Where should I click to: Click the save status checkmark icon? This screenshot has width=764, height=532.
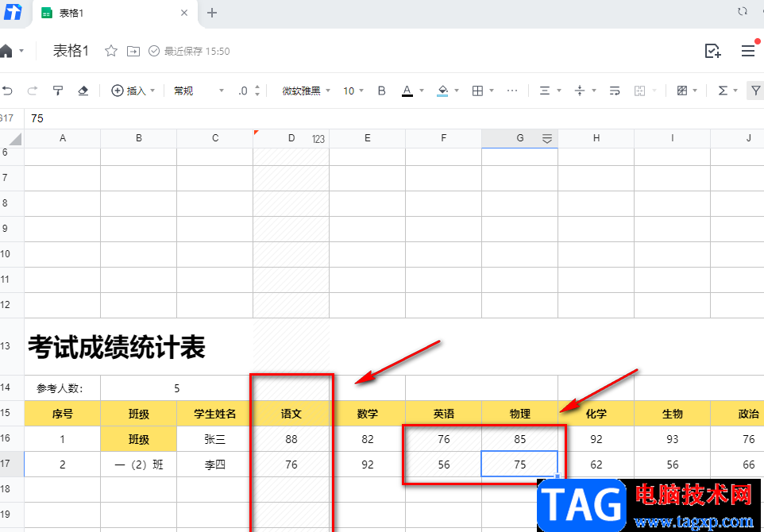click(x=154, y=51)
